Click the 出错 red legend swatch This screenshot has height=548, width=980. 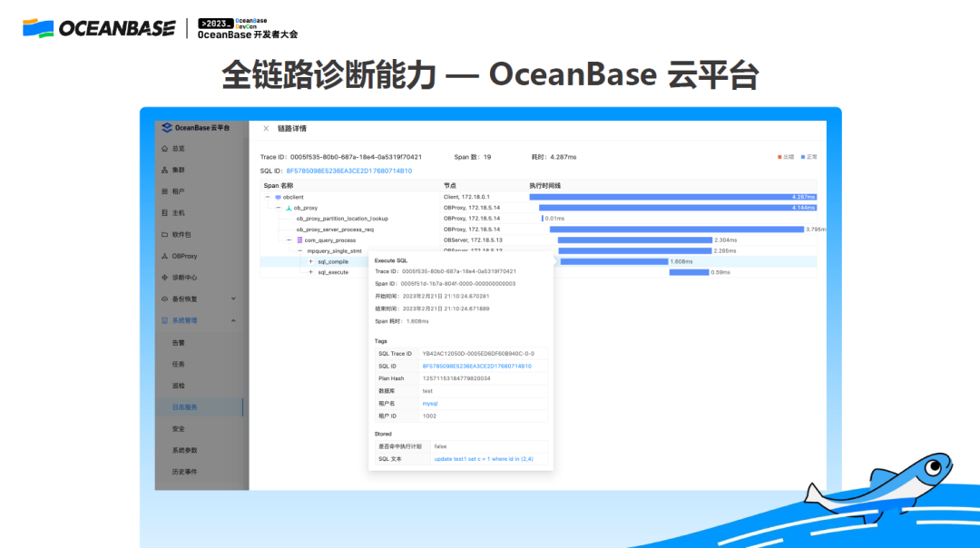click(779, 157)
